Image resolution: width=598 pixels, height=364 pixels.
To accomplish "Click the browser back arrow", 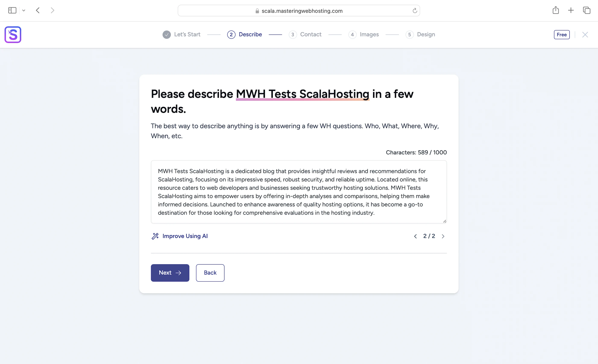I will pyautogui.click(x=38, y=10).
